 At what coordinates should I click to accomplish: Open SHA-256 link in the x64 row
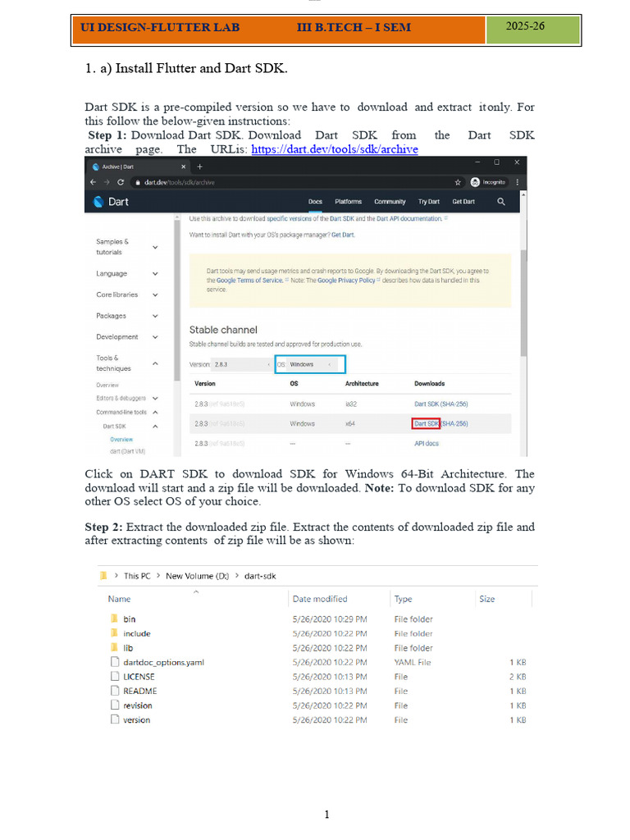click(x=454, y=423)
